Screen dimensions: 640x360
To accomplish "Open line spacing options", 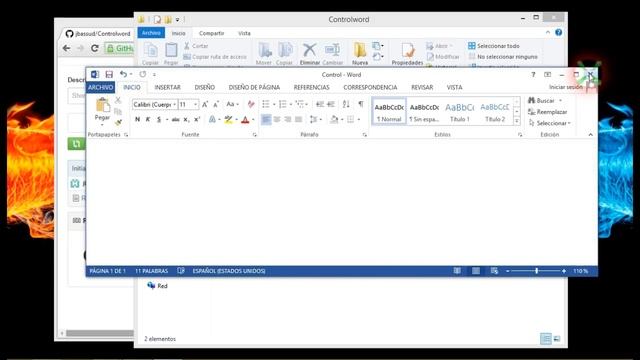I will [313, 119].
